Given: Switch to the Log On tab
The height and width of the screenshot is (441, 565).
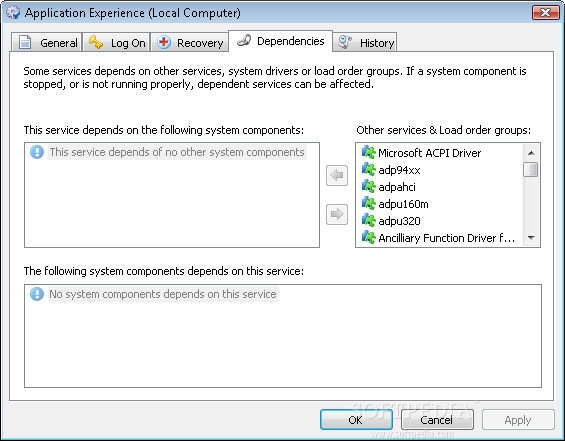Looking at the screenshot, I should 116,43.
